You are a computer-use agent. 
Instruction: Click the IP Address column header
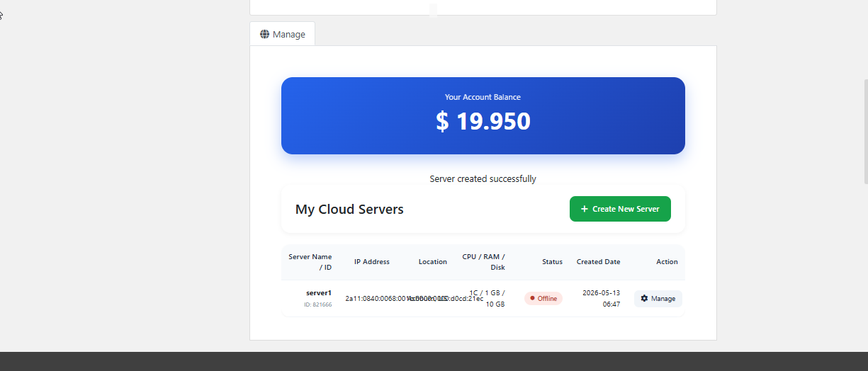pos(372,262)
